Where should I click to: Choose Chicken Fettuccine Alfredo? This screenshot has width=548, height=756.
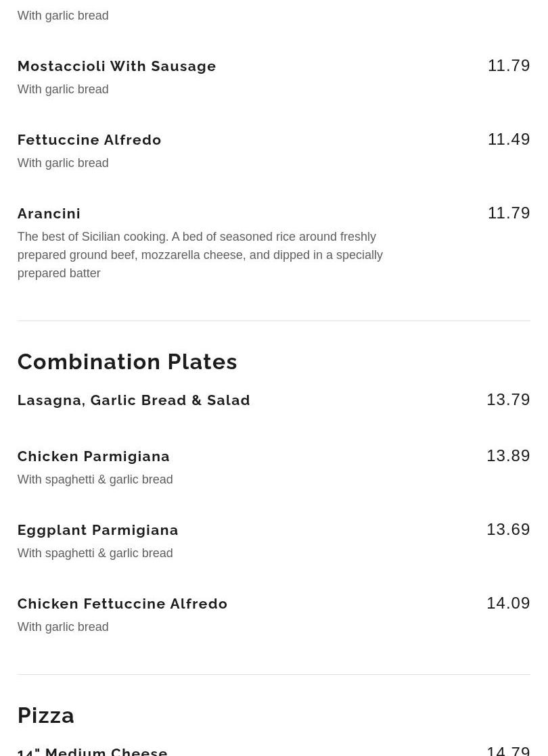tap(122, 604)
